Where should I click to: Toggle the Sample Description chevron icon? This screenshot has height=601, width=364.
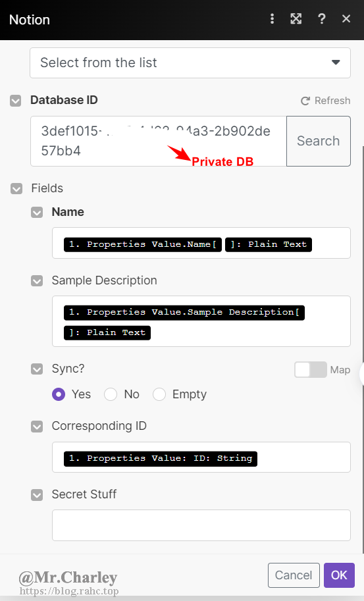click(37, 281)
